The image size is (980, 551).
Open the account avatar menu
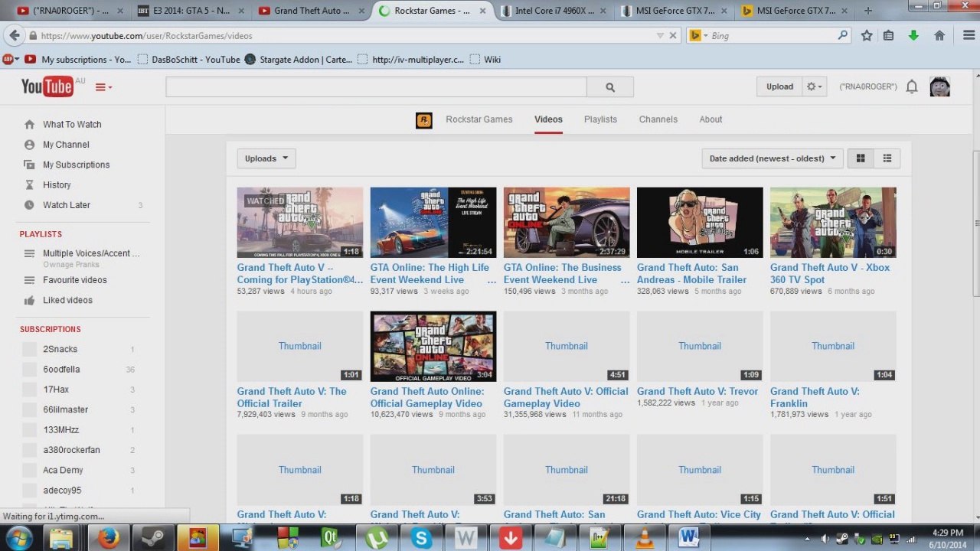pos(939,86)
